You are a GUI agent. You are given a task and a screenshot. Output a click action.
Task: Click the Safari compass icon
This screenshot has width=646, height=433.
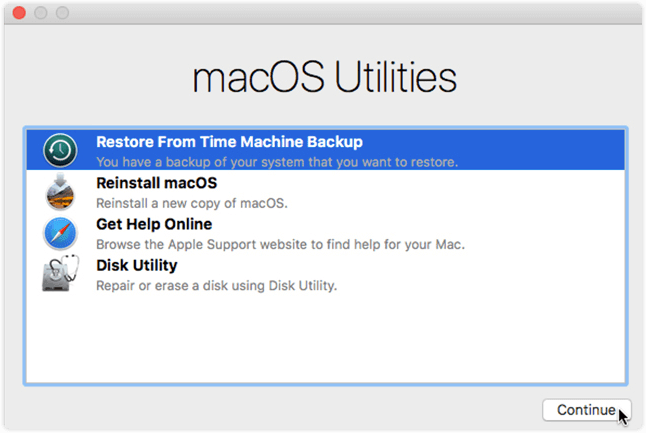pyautogui.click(x=60, y=234)
